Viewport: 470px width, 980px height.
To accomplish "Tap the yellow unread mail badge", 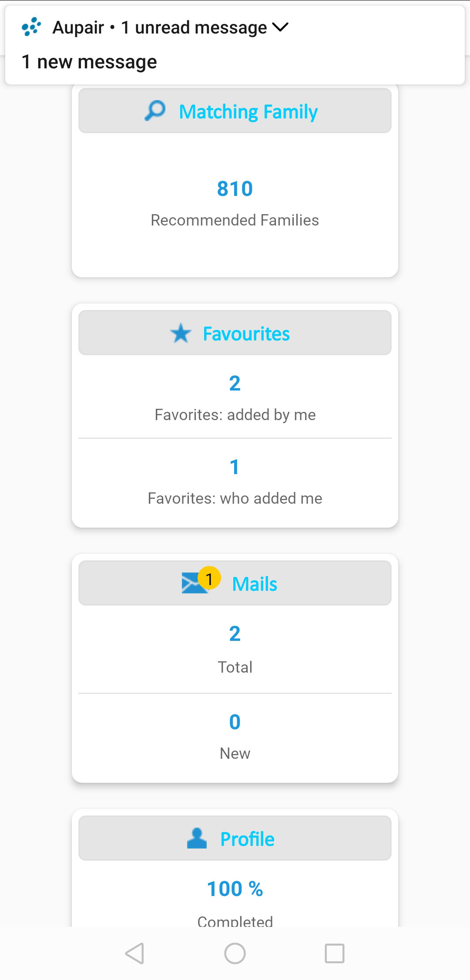I will coord(209,579).
